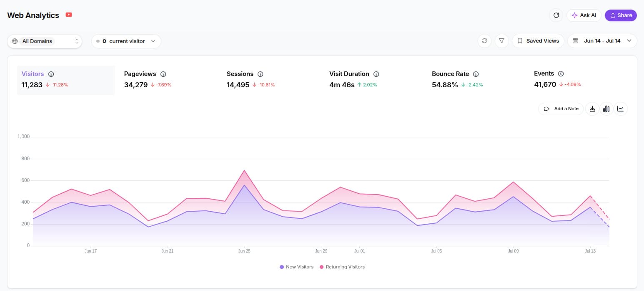
Task: Click the red YouTube video icon
Action: 69,15
